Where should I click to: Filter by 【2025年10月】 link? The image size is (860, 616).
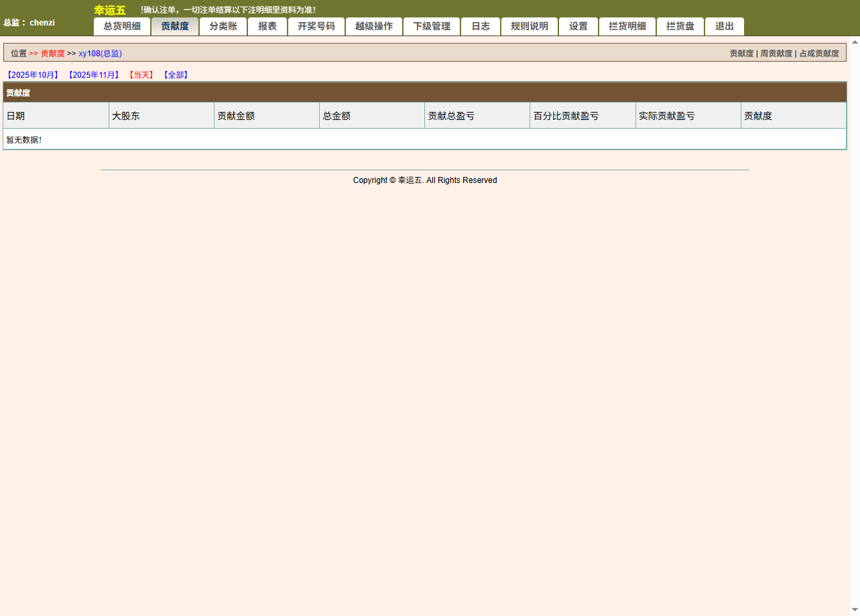point(34,75)
